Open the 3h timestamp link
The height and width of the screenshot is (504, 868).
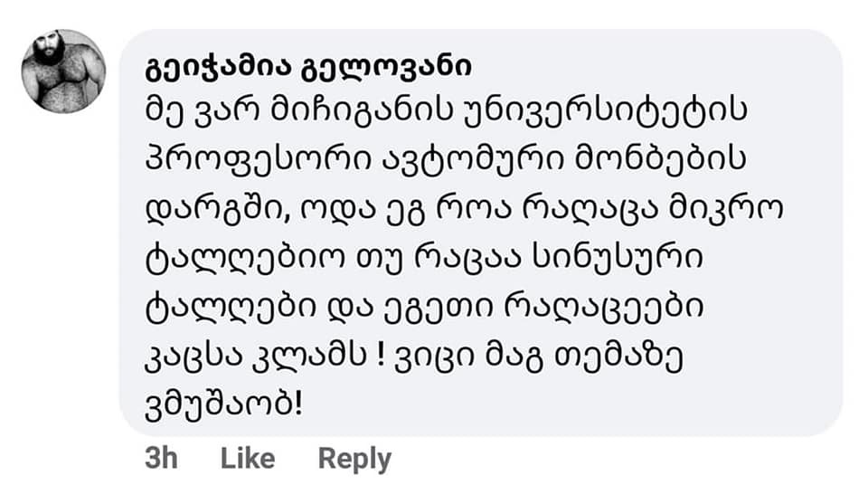(161, 459)
